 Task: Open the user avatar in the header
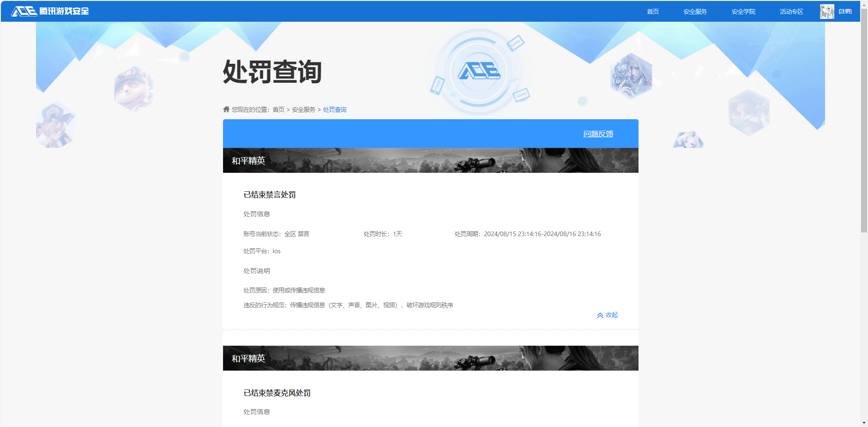pos(826,12)
